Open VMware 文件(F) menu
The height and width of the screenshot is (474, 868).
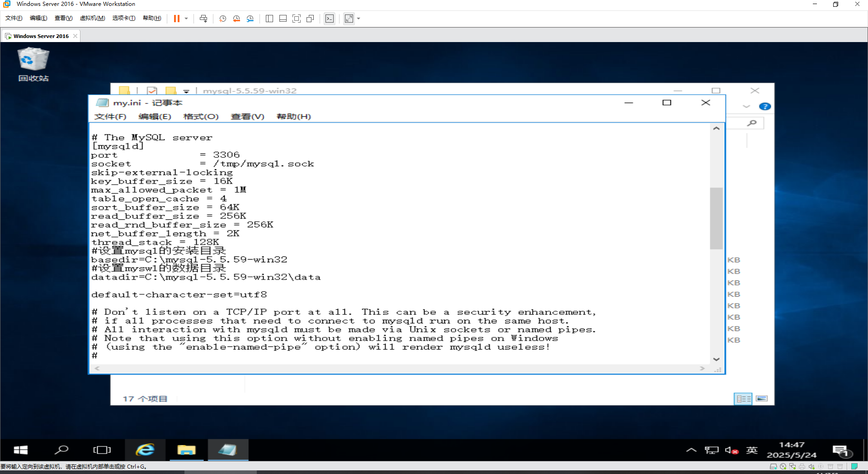pyautogui.click(x=14, y=18)
